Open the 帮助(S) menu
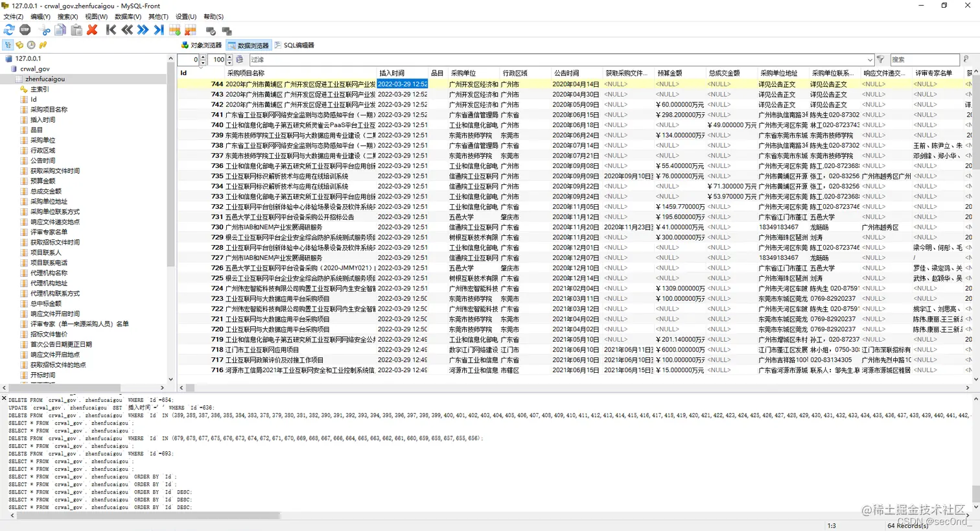The height and width of the screenshot is (531, 980). click(213, 17)
